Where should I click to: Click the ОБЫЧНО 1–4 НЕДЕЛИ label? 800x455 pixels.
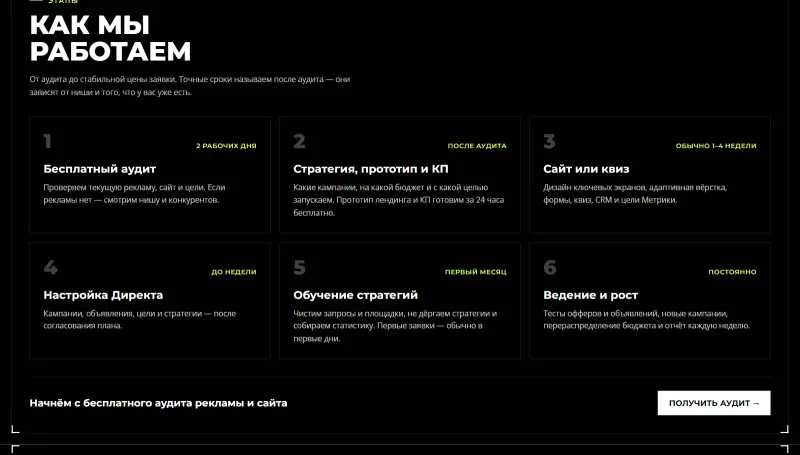(716, 146)
